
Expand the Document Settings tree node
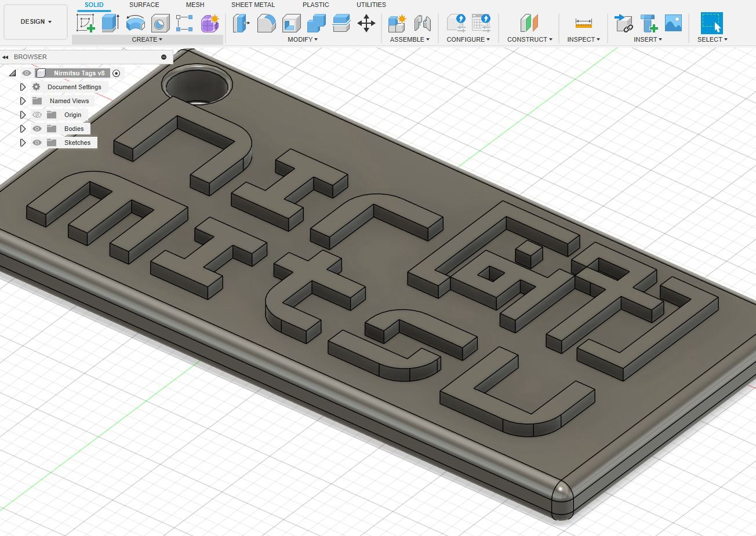coord(23,87)
